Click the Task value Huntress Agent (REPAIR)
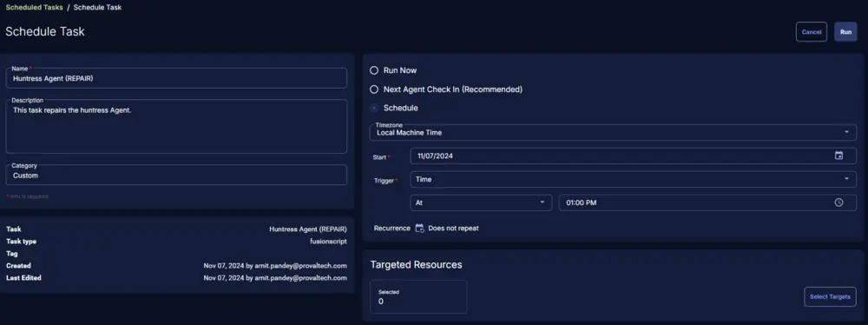868x325 pixels. [308, 229]
